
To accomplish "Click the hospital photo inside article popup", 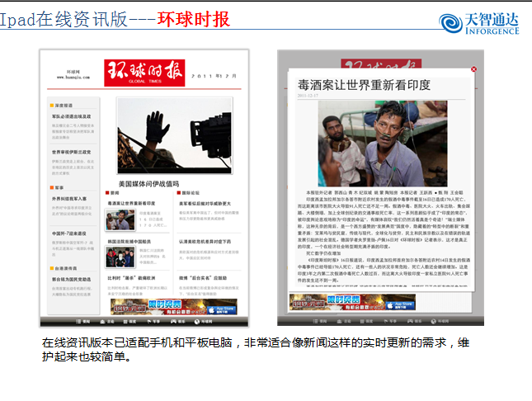I will tap(383, 144).
